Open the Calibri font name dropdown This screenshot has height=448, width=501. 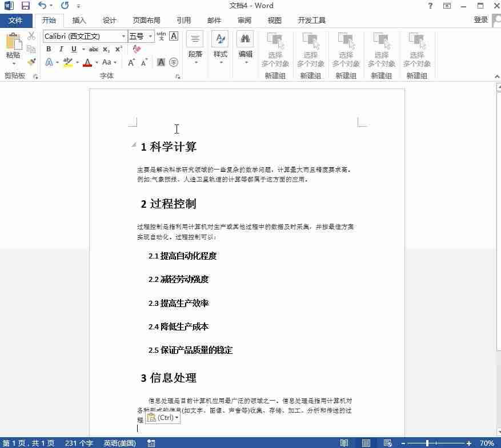(123, 37)
